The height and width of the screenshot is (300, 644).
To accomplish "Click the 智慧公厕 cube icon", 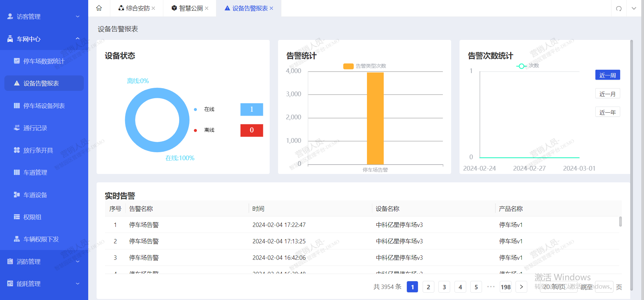I will pyautogui.click(x=174, y=8).
